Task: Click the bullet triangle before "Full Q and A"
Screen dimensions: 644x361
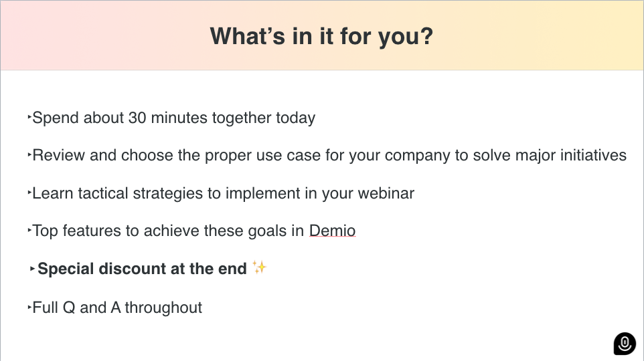Action: click(29, 307)
